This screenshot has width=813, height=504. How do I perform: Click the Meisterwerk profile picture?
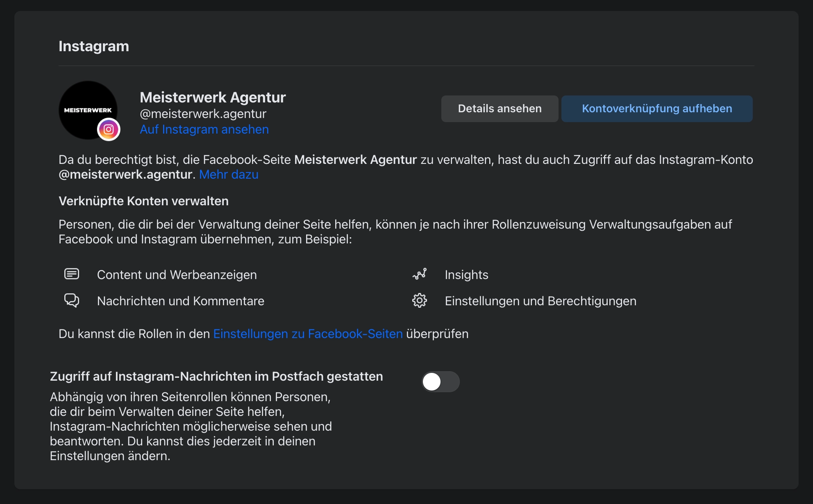pos(88,110)
